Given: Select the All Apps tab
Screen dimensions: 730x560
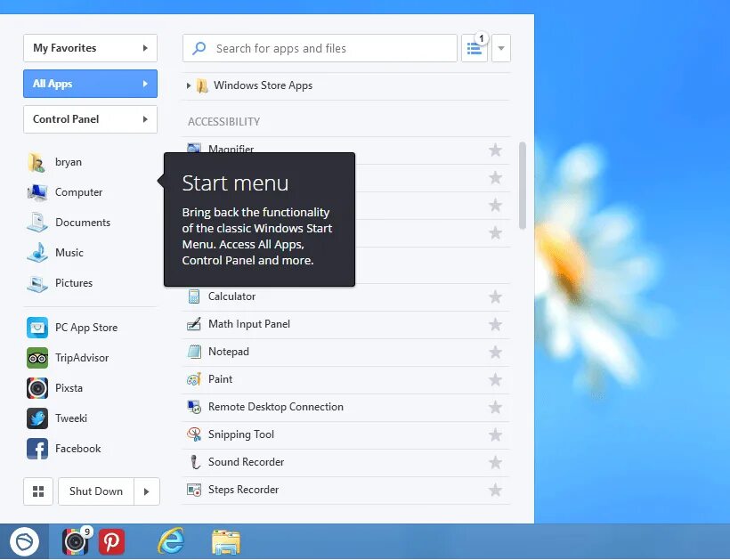Looking at the screenshot, I should click(x=90, y=84).
